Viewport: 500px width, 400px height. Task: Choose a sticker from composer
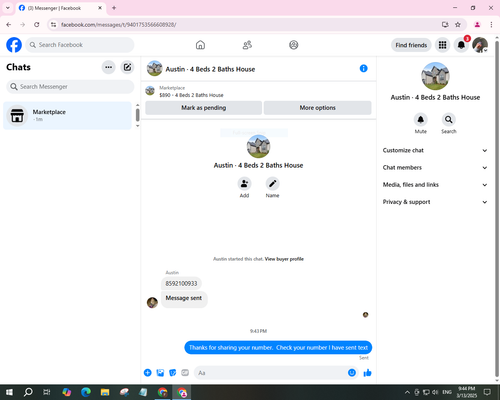pos(173,373)
